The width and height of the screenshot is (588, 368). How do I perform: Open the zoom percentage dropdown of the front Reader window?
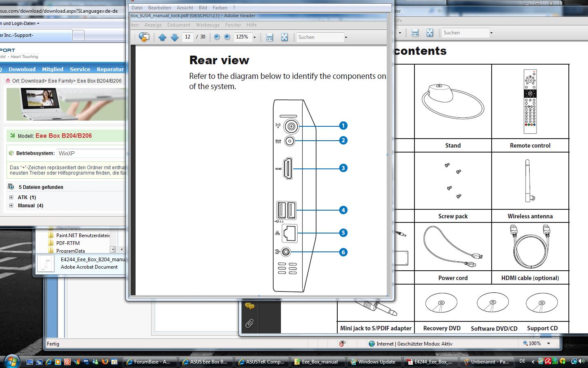click(254, 37)
